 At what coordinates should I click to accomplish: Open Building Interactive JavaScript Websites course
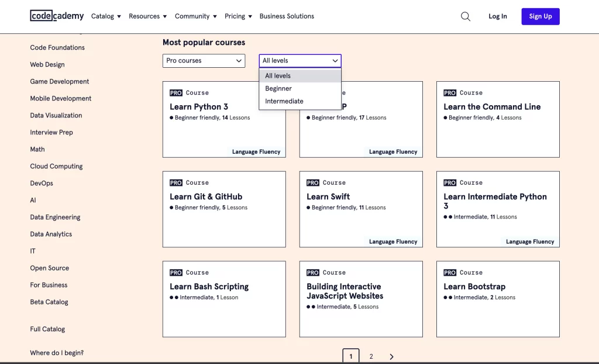click(361, 299)
